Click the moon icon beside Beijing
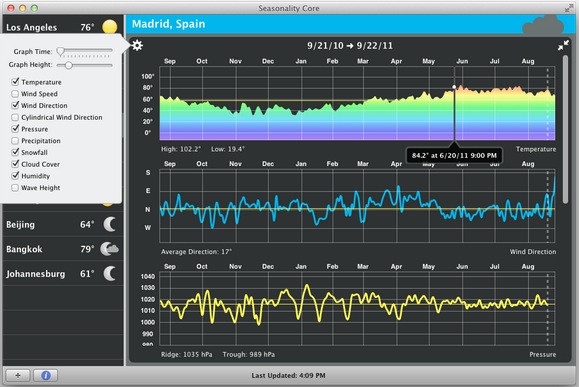Viewport: 579px width, 387px height. tap(110, 224)
